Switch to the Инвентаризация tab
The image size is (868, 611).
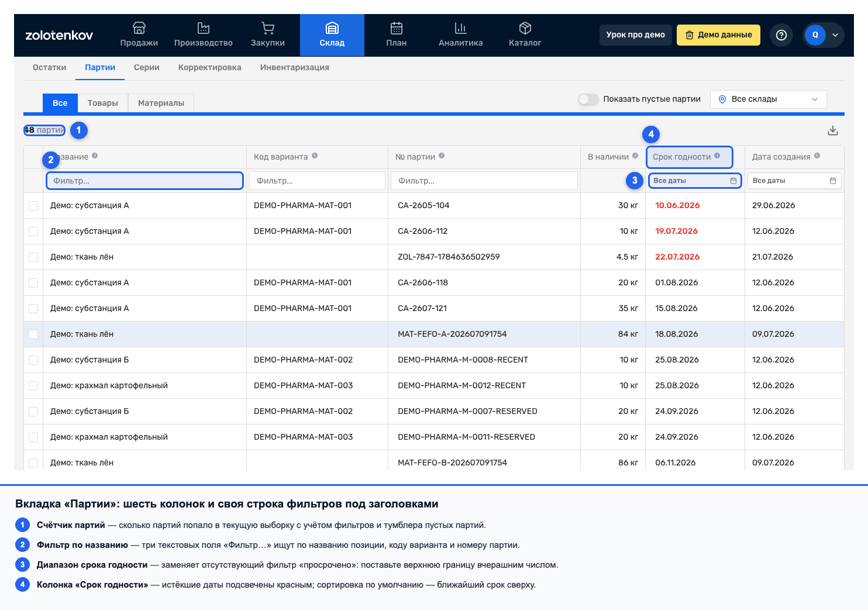point(295,67)
